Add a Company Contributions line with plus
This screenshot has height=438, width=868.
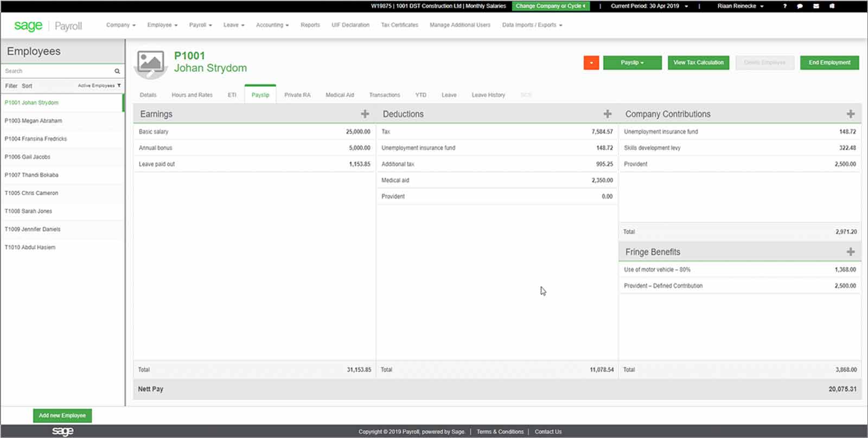coord(851,114)
